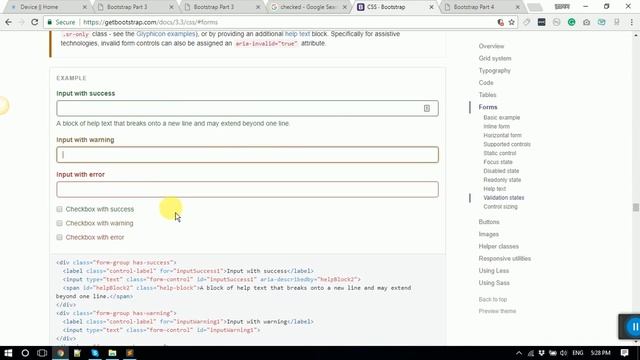This screenshot has height=360, width=640.
Task: Click the red blocked-content icon in address bar
Action: pyautogui.click(x=501, y=22)
